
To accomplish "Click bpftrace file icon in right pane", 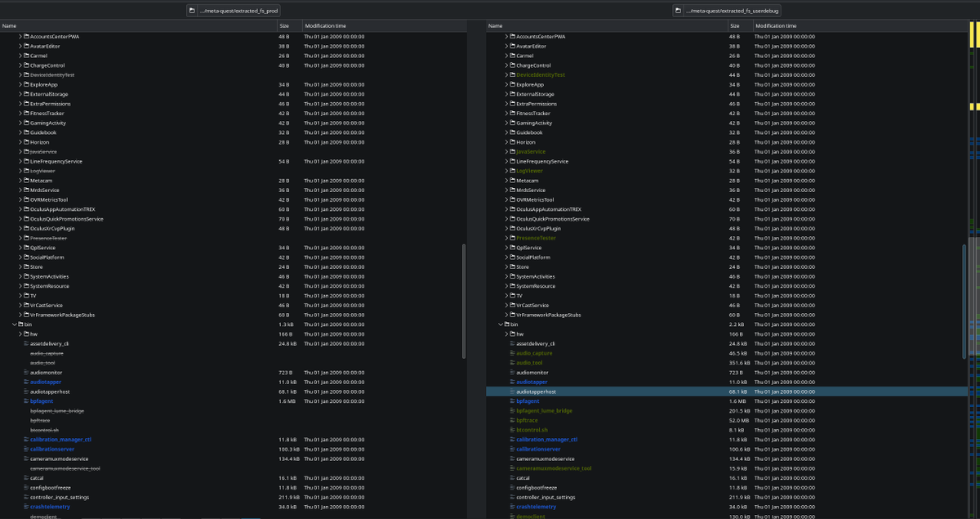I will pyautogui.click(x=513, y=421).
